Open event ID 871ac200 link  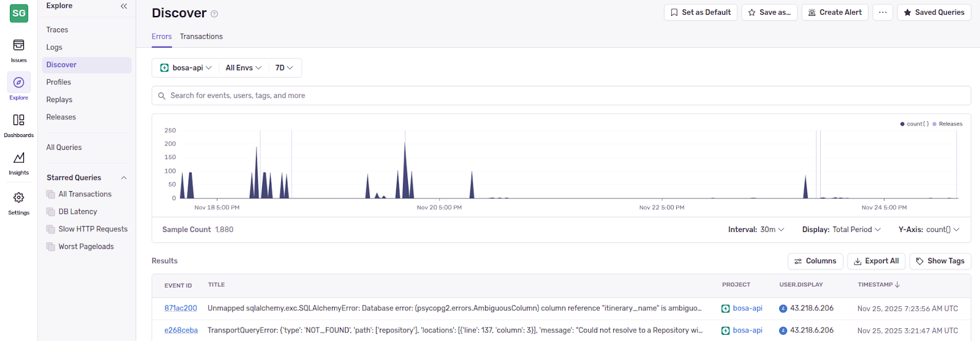point(181,309)
